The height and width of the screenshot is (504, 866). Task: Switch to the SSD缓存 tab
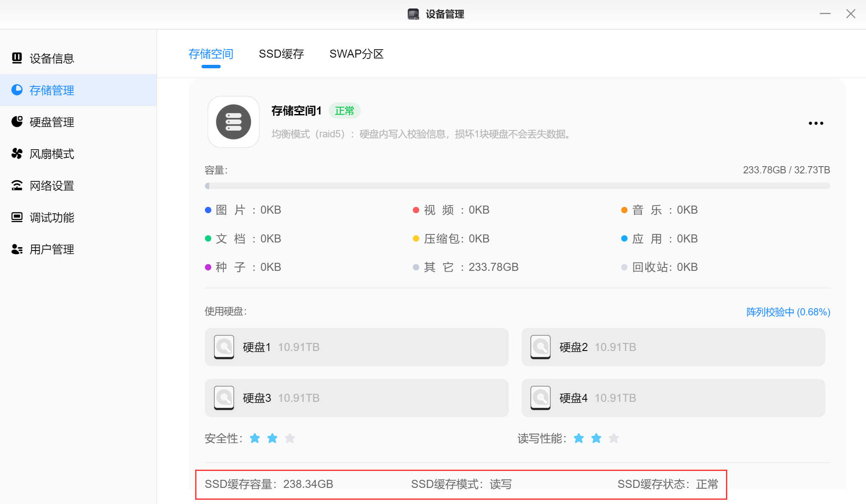coord(281,54)
